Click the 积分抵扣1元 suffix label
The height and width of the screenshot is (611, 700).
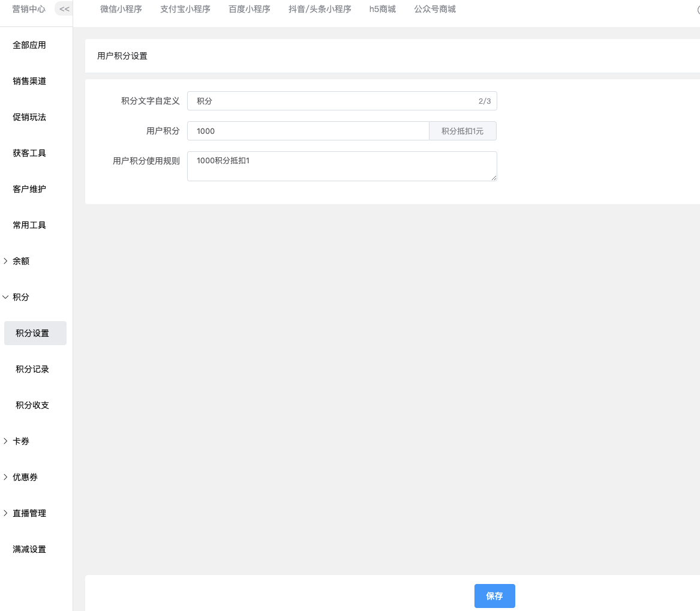coord(463,131)
